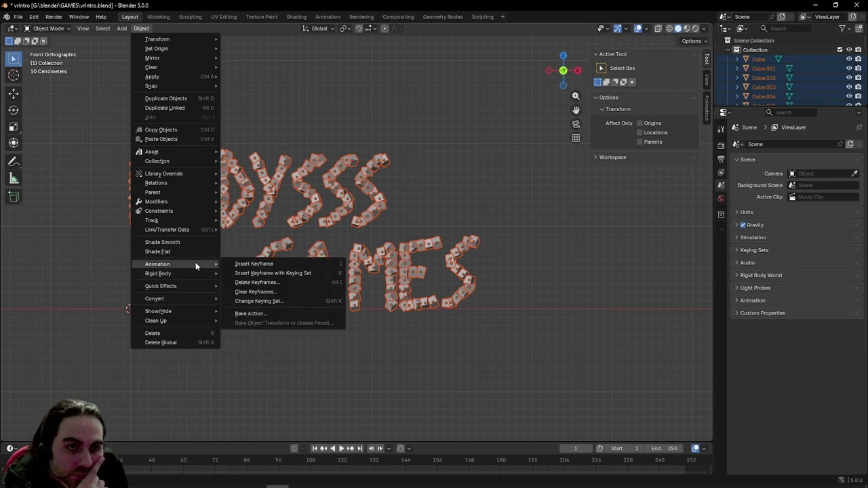Click Clear Keyframes menu entry
This screenshot has width=868, height=488.
[283, 292]
